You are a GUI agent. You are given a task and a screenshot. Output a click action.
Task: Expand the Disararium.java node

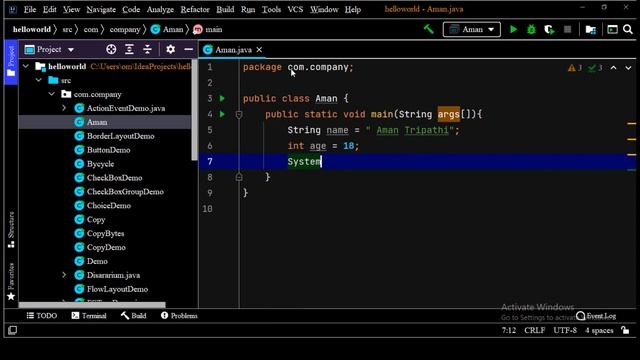click(64, 275)
